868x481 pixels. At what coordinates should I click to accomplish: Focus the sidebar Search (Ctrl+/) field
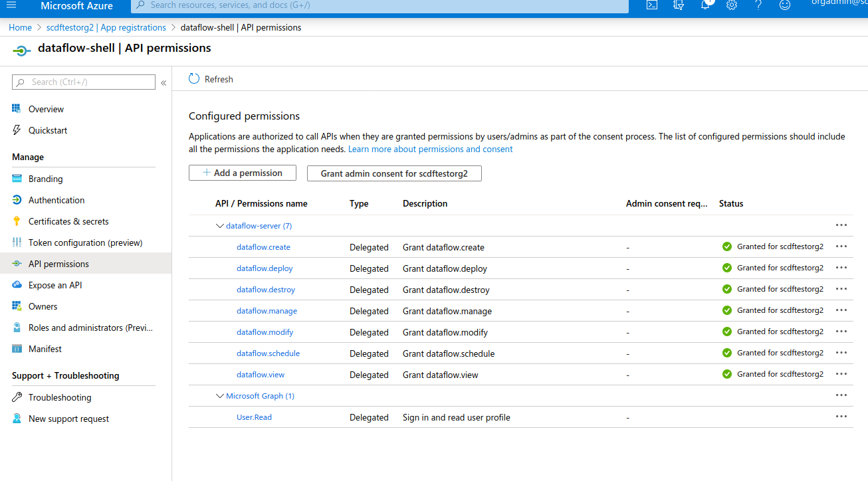coord(90,82)
